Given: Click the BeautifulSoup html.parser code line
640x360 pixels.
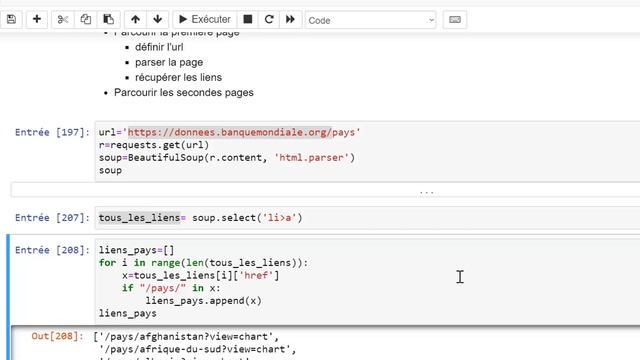Looking at the screenshot, I should point(227,158).
